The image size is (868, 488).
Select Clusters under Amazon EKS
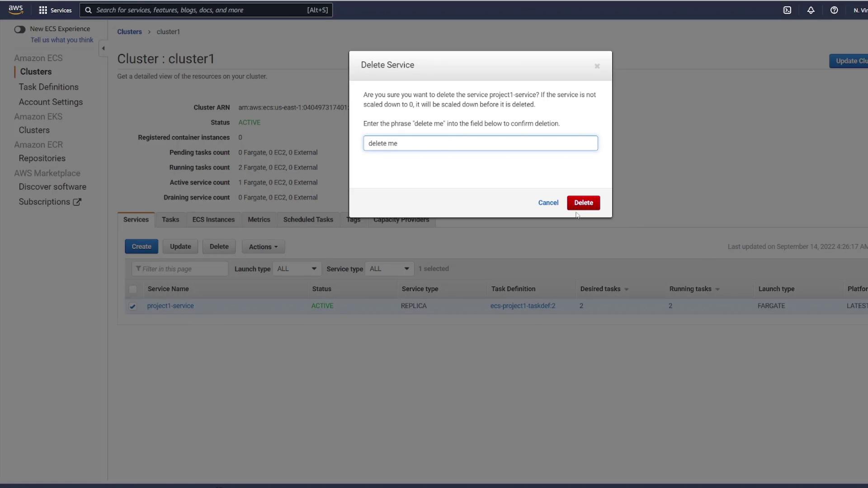pos(34,130)
